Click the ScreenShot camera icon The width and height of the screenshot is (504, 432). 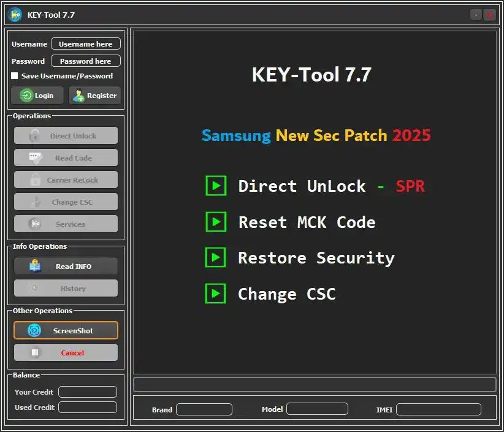[34, 330]
